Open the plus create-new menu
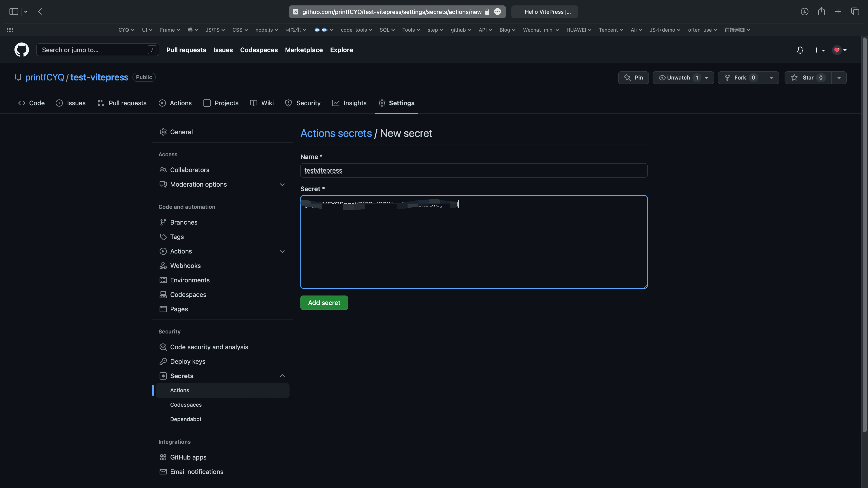Screen dimensions: 868x488 point(819,50)
